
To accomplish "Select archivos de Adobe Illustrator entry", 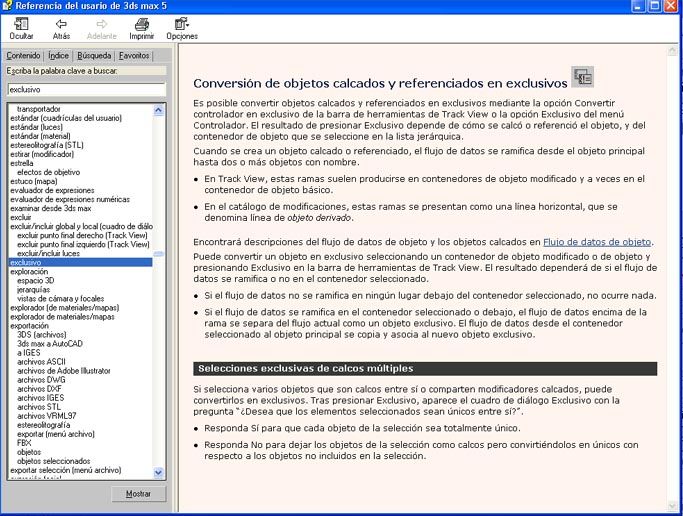I will (64, 371).
